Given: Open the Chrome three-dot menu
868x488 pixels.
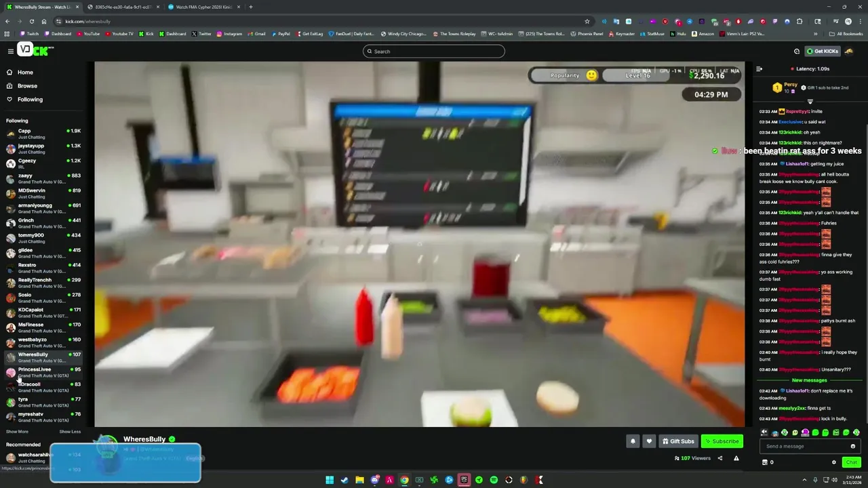Looking at the screenshot, I should [x=860, y=21].
